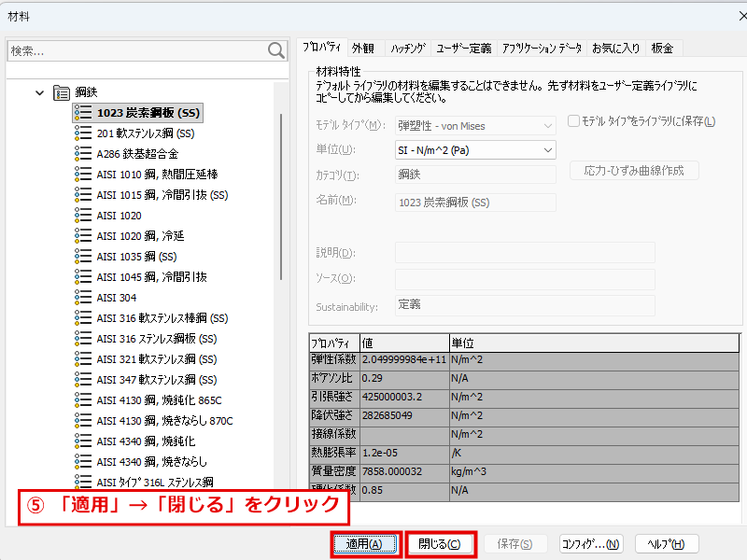The width and height of the screenshot is (747, 560).
Task: Click the 接線係数 property row label
Action: click(x=334, y=434)
